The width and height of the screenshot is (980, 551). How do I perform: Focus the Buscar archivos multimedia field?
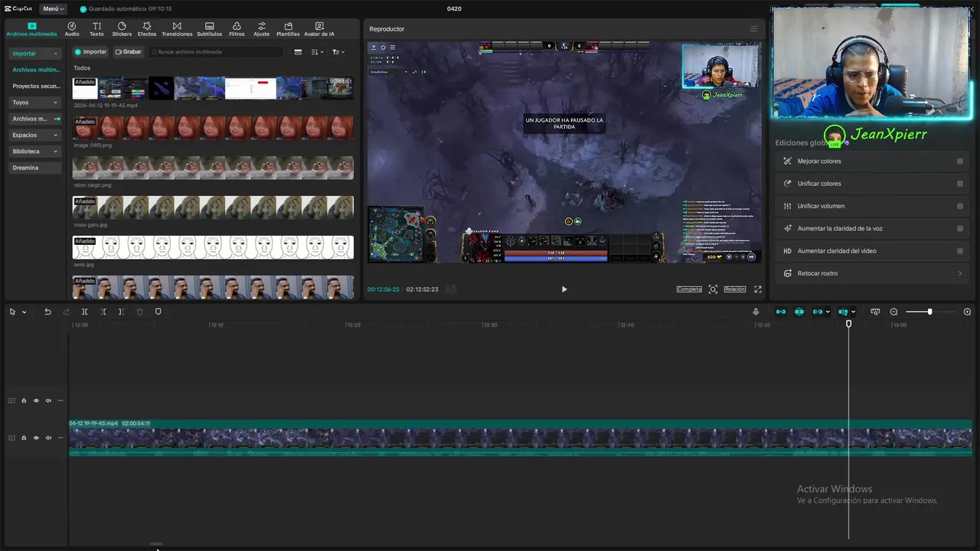click(x=216, y=52)
